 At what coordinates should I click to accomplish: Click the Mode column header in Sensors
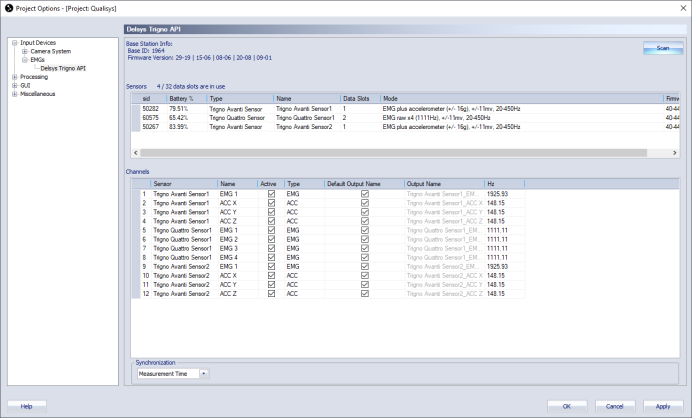coord(522,98)
